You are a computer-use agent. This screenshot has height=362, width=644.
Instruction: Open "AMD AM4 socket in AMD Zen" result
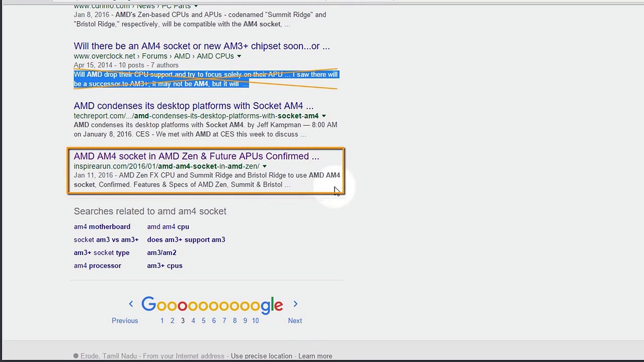196,156
